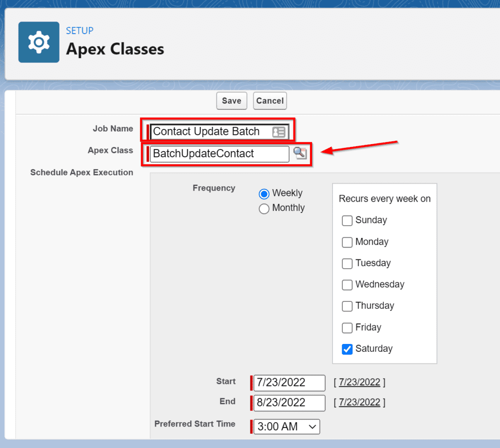Click the date link beside End field
This screenshot has height=448, width=500.
tap(360, 403)
